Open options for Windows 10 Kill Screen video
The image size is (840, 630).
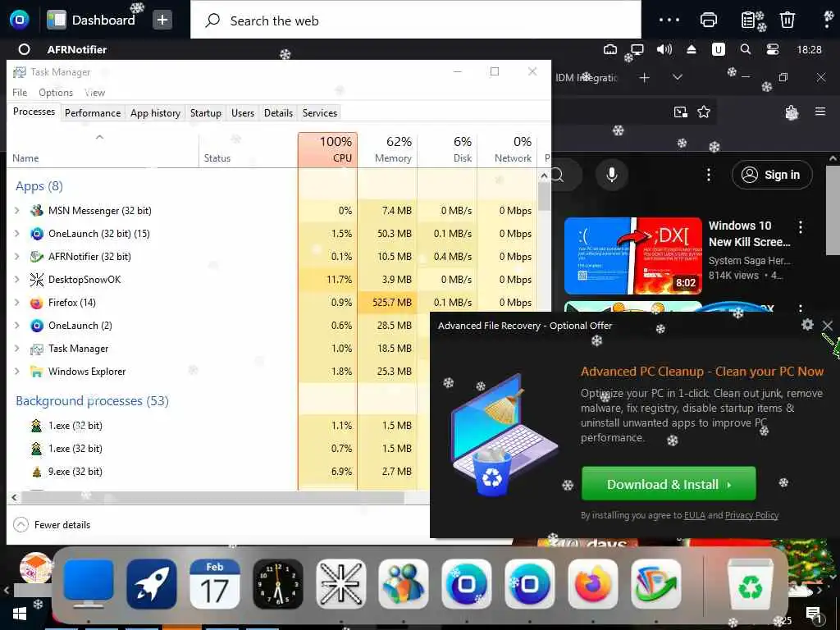coord(801,226)
